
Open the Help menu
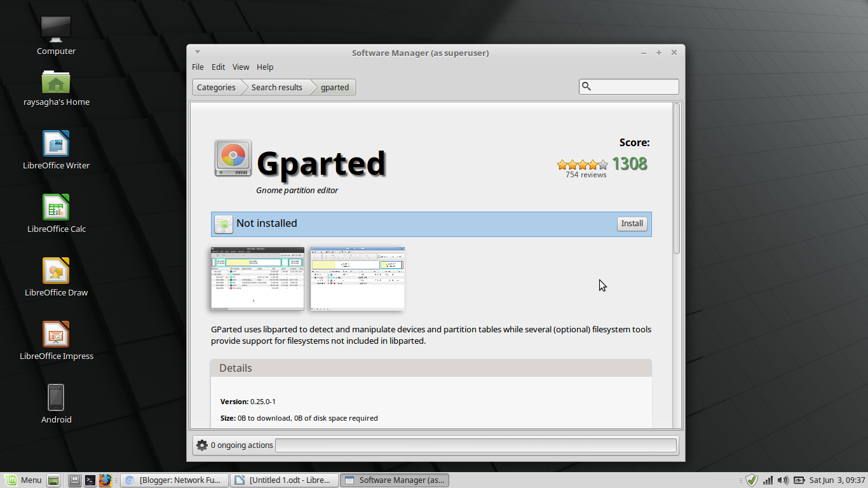(265, 67)
